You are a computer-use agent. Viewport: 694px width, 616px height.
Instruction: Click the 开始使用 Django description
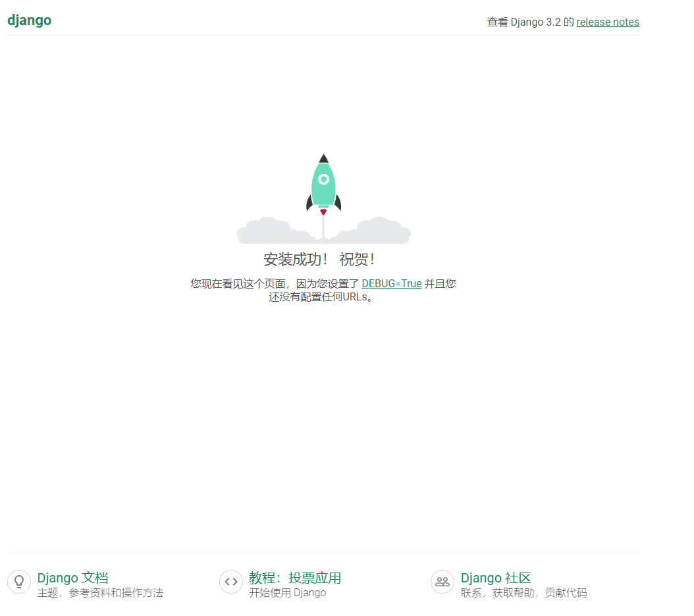click(288, 593)
